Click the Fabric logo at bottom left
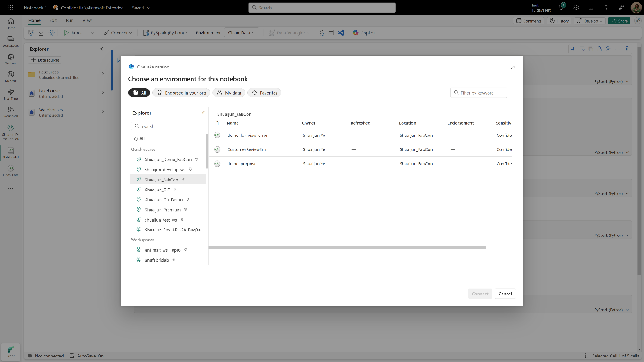The image size is (644, 362). [x=11, y=351]
